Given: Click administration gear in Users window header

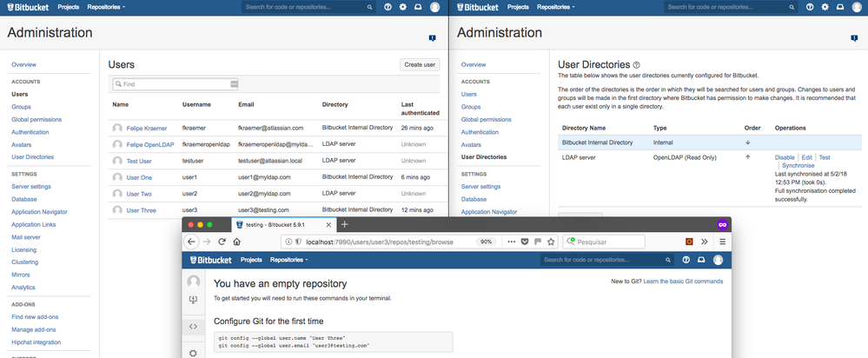Looking at the screenshot, I should tap(403, 7).
